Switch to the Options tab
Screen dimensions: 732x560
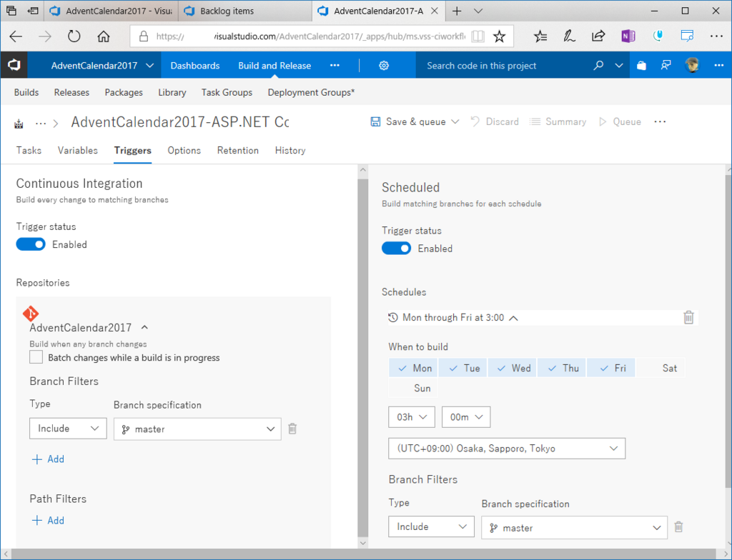(184, 150)
